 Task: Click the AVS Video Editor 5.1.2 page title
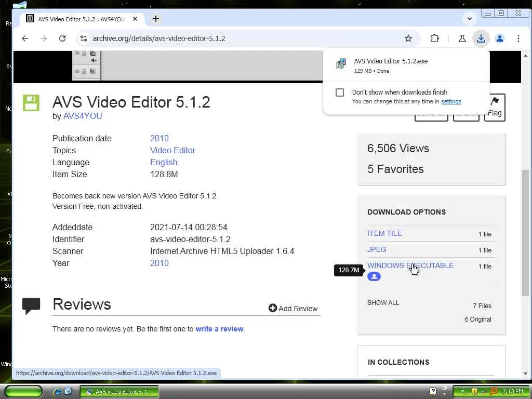point(131,102)
